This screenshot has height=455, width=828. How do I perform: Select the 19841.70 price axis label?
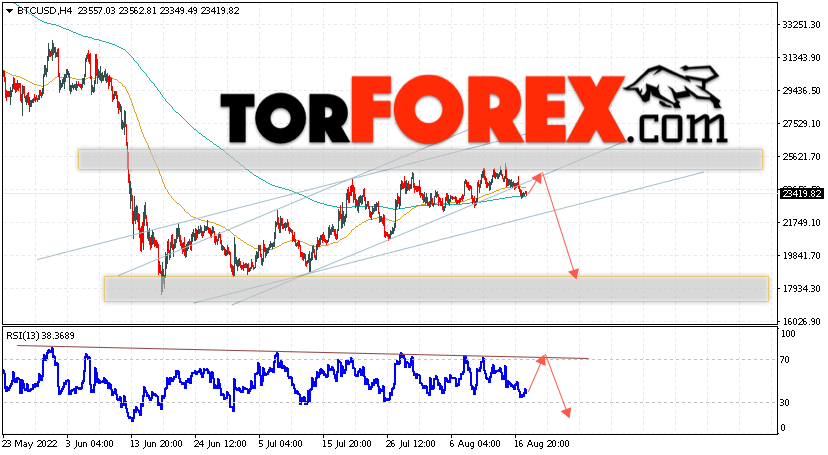802,255
